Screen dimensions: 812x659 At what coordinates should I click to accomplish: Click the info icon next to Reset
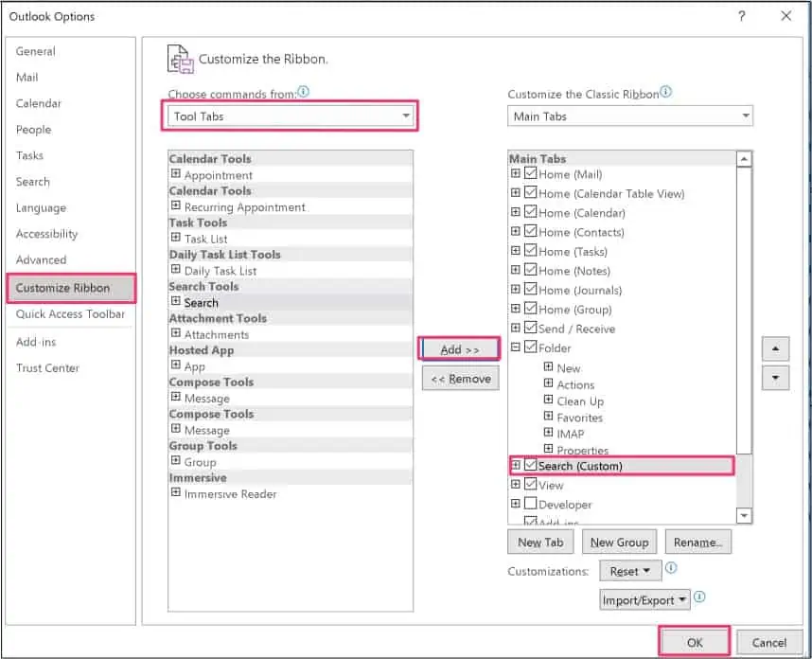[x=671, y=568]
